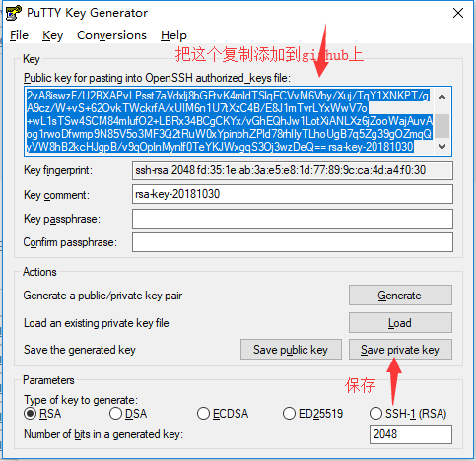Click the public key box scrollbar thumb
The height and width of the screenshot is (461, 476).
click(442, 126)
